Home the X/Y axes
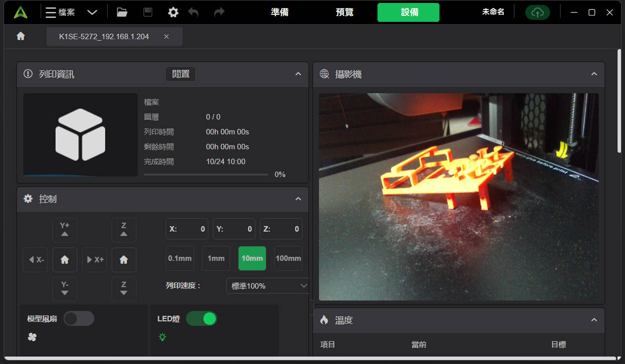 pos(65,260)
